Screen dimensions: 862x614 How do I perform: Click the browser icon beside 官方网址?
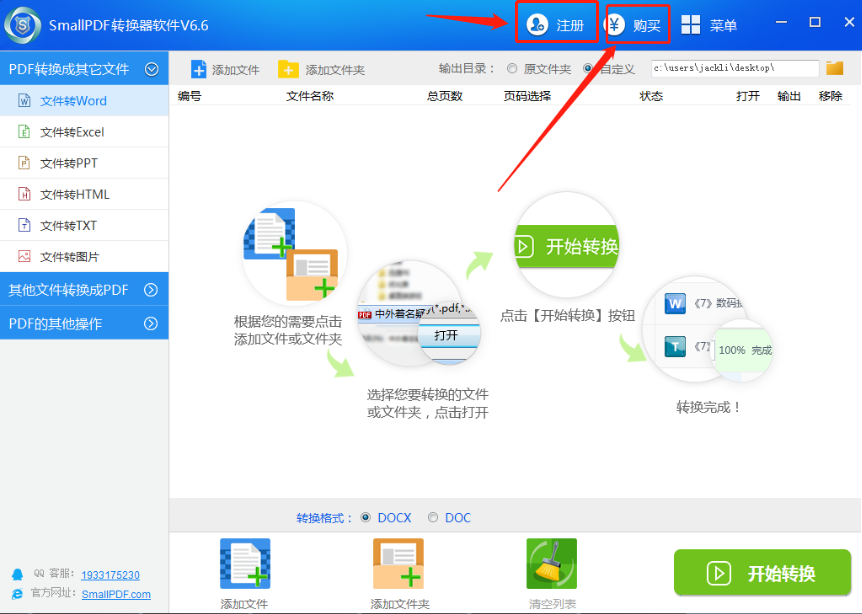[x=18, y=594]
